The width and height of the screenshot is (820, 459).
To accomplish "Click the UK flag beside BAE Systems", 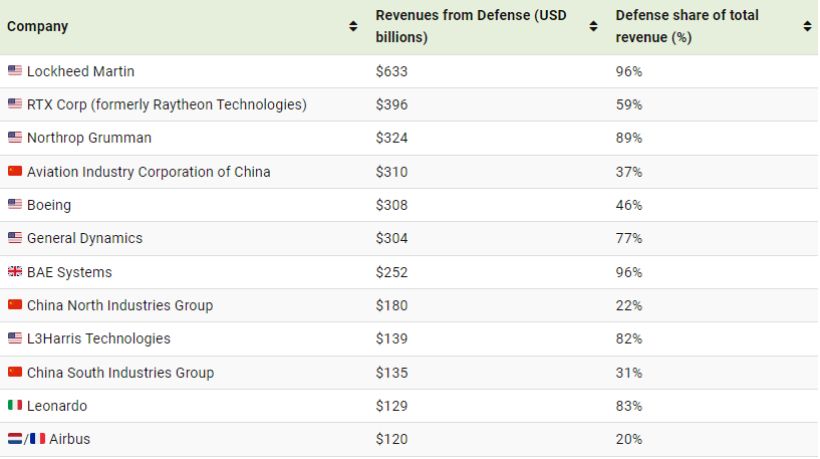I will coord(14,272).
